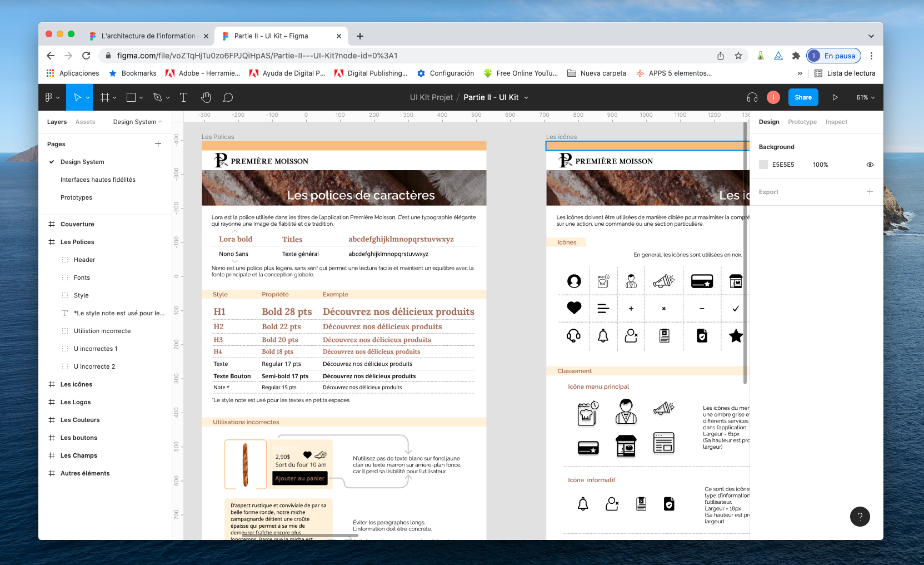Select the Text tool in the toolbar

point(183,97)
